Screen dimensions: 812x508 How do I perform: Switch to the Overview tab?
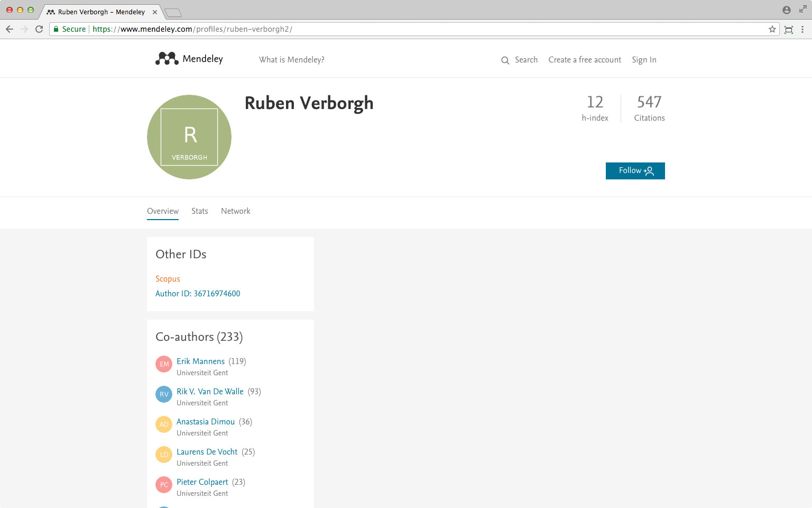[163, 211]
